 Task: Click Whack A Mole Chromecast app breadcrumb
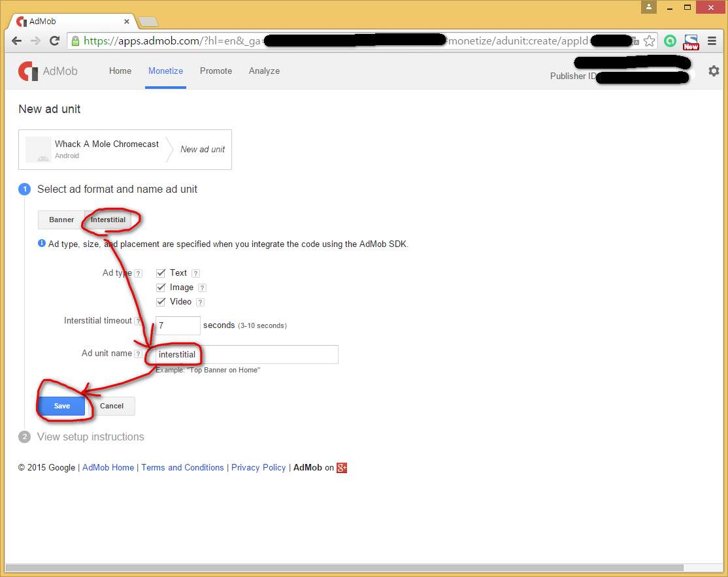[x=107, y=144]
